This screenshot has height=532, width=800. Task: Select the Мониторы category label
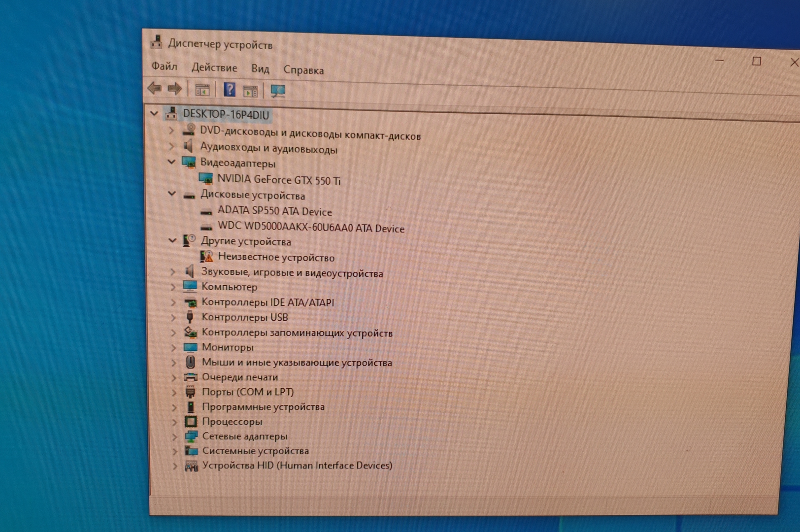pos(227,347)
